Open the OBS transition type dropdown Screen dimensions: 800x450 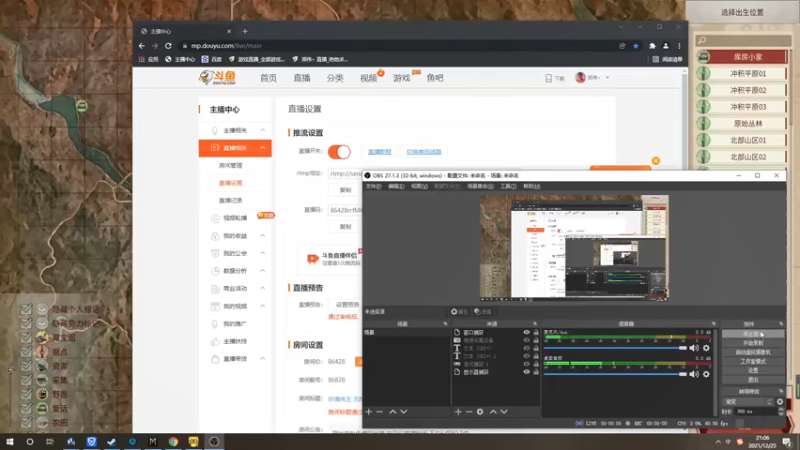point(748,402)
